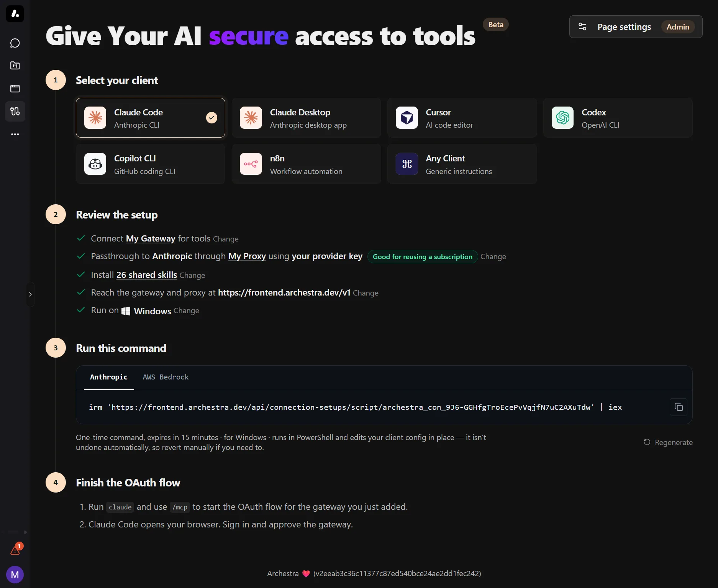This screenshot has height=588, width=718.
Task: Open the user avatar M
Action: (x=15, y=575)
